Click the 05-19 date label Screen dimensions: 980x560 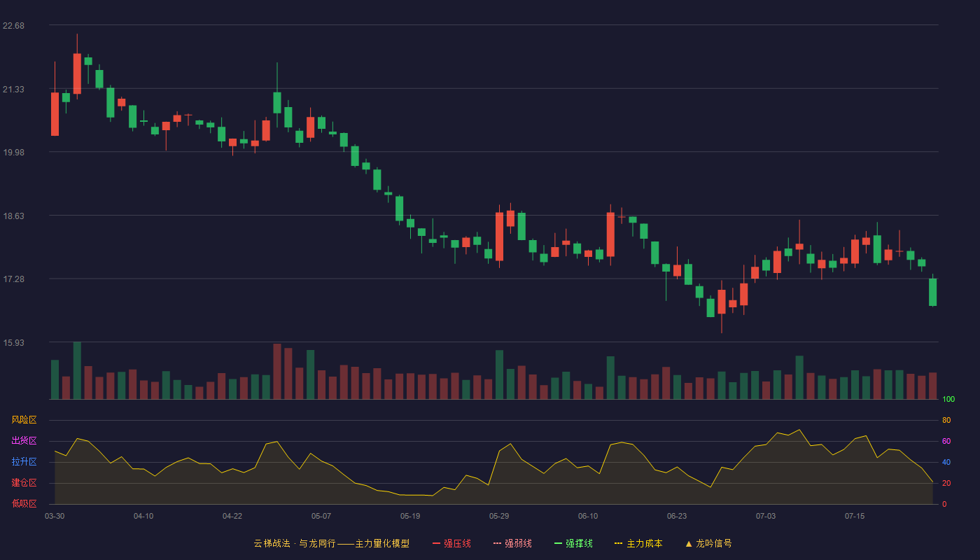click(410, 516)
